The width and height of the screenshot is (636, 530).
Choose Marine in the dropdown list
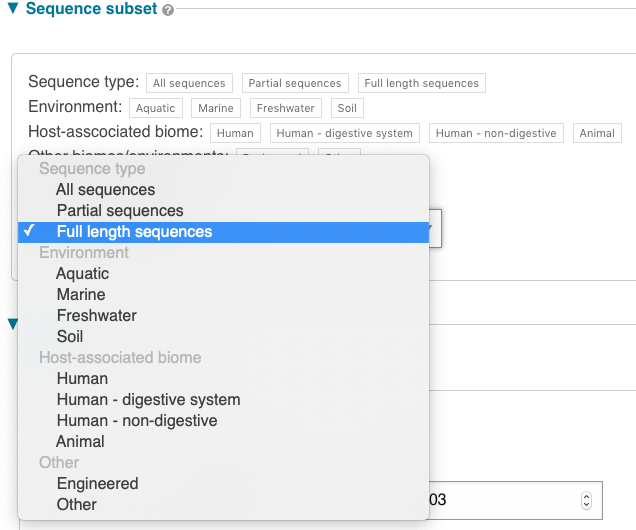223,295
